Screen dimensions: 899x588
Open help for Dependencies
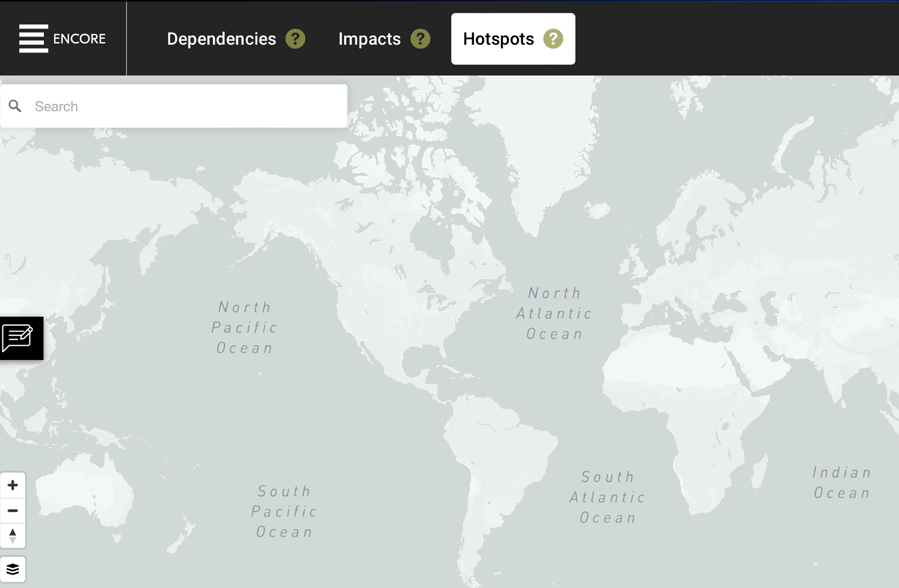(295, 39)
